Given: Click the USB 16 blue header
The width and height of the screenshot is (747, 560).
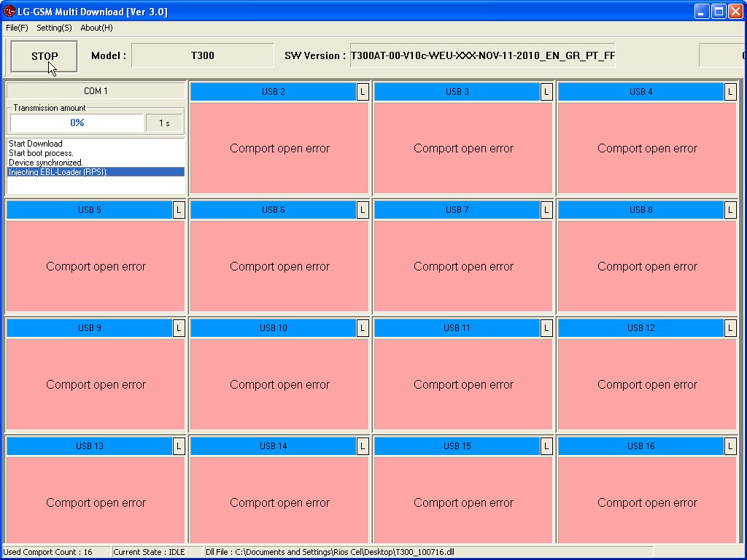Looking at the screenshot, I should [640, 446].
